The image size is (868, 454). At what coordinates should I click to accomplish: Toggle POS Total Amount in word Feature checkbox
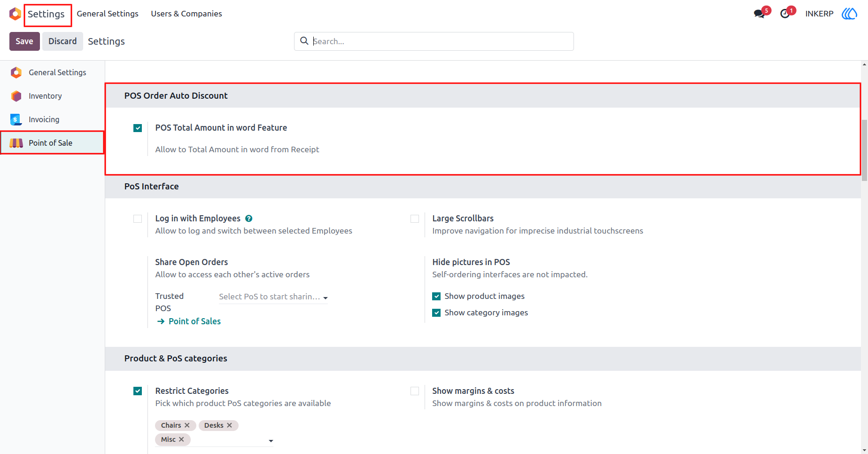click(x=138, y=128)
